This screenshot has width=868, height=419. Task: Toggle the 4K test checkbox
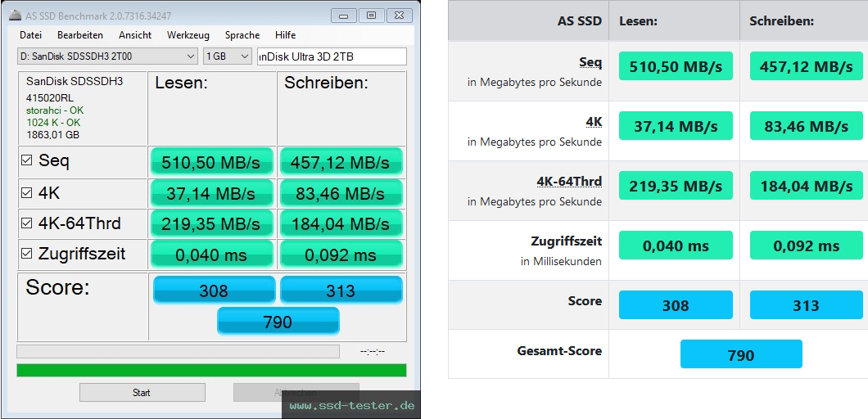tap(26, 192)
